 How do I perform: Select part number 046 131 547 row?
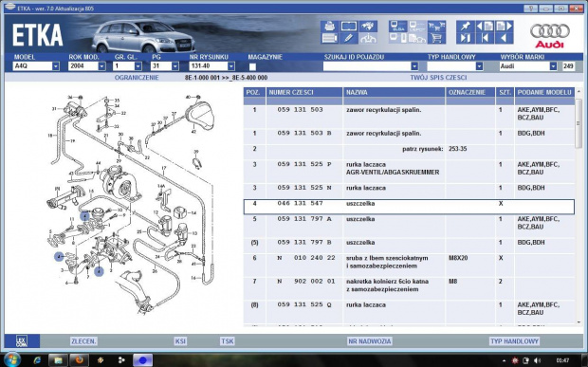(x=409, y=207)
